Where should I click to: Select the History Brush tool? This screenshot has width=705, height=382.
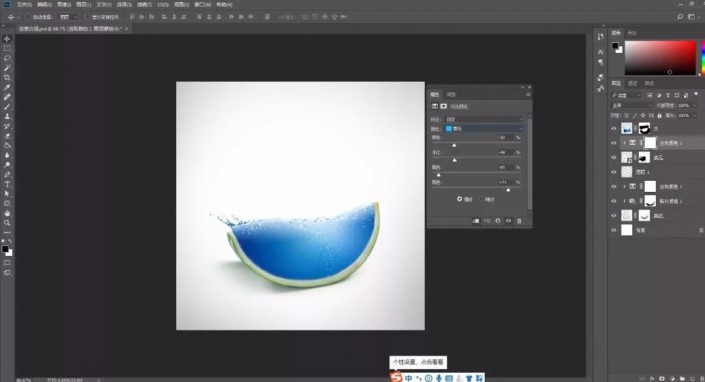7,126
